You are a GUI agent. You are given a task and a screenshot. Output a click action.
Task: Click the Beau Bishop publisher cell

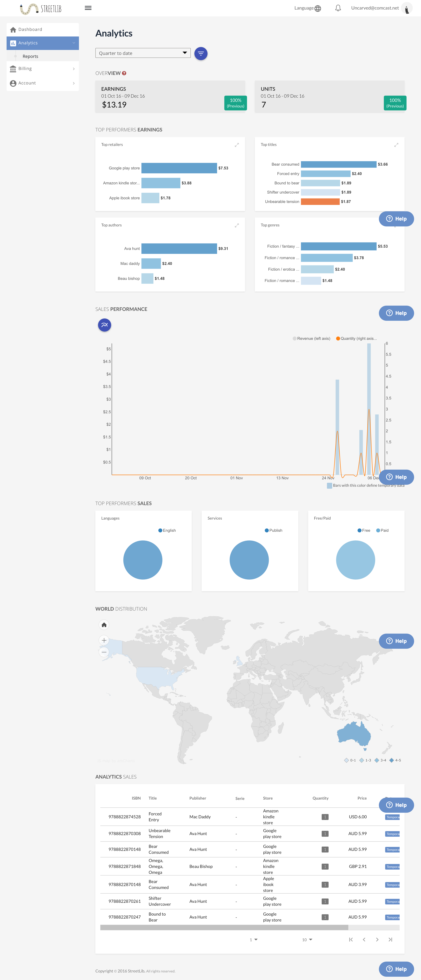pos(201,866)
